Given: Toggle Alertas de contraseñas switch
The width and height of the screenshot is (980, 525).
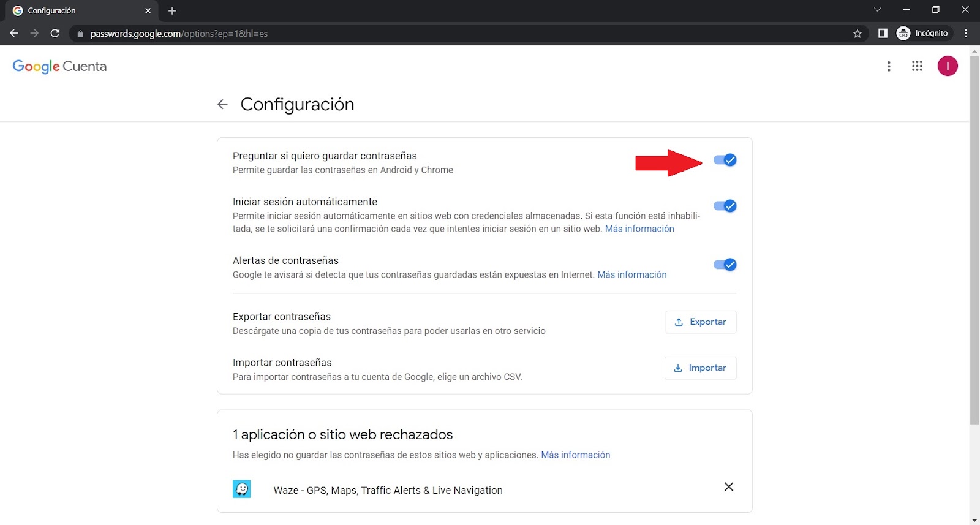Looking at the screenshot, I should tap(725, 265).
